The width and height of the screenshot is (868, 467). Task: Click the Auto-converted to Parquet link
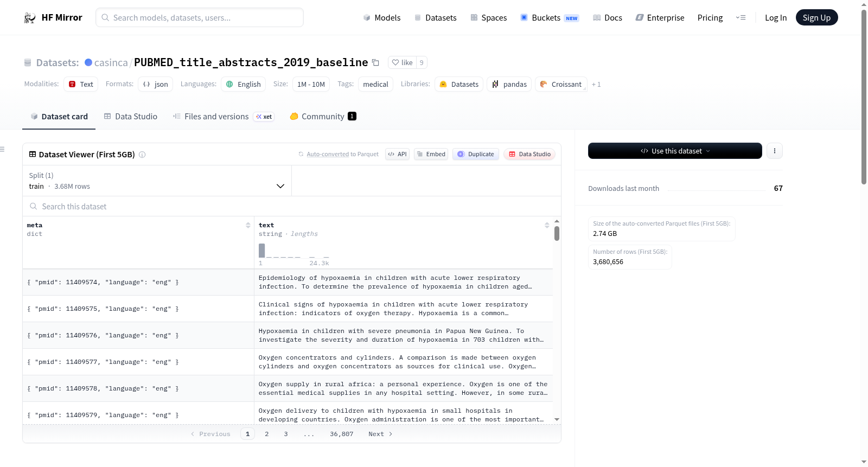coord(343,154)
